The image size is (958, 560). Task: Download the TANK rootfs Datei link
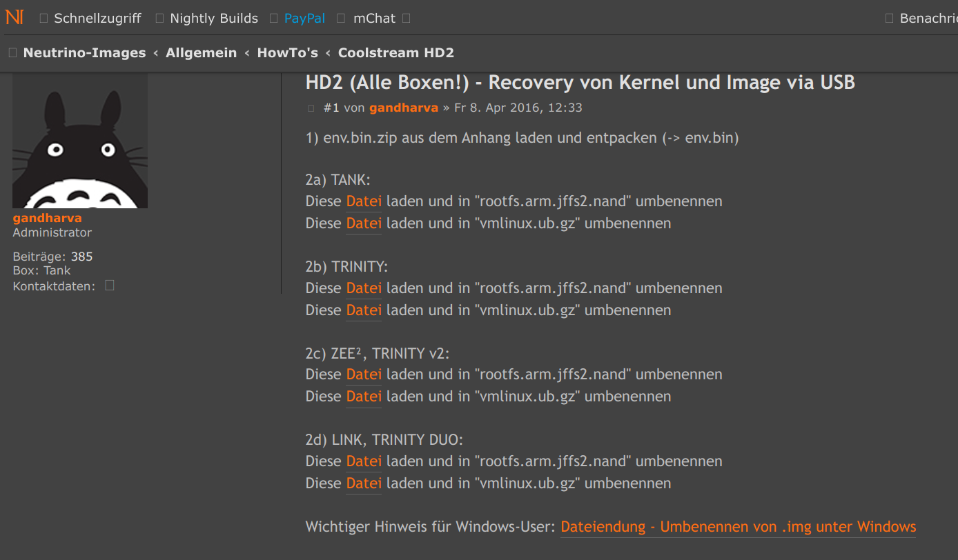point(364,201)
